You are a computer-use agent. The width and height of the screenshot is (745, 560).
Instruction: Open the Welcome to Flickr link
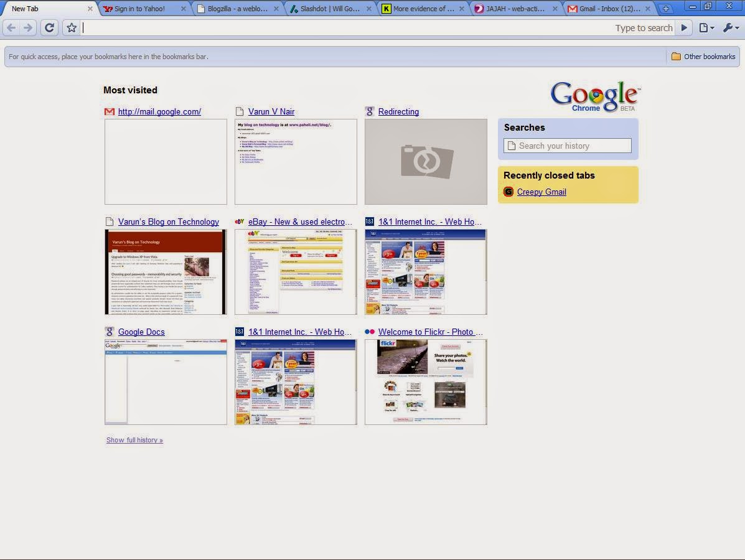pos(431,332)
